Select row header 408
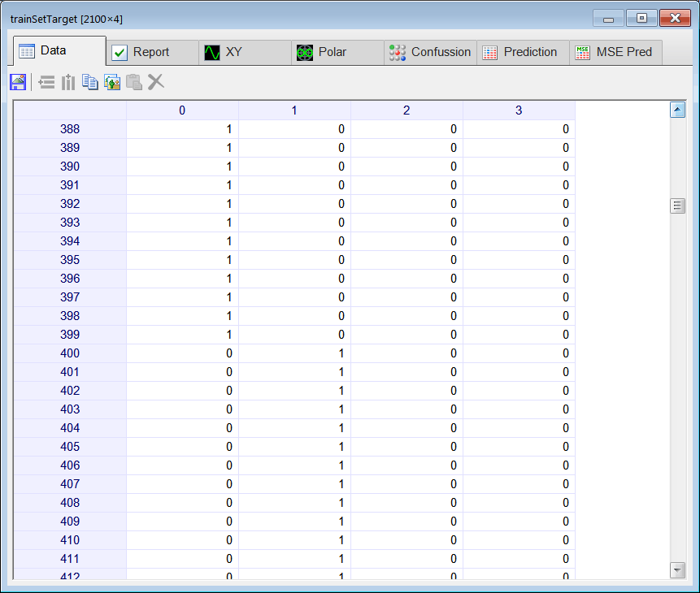This screenshot has width=700, height=593. tap(70, 503)
